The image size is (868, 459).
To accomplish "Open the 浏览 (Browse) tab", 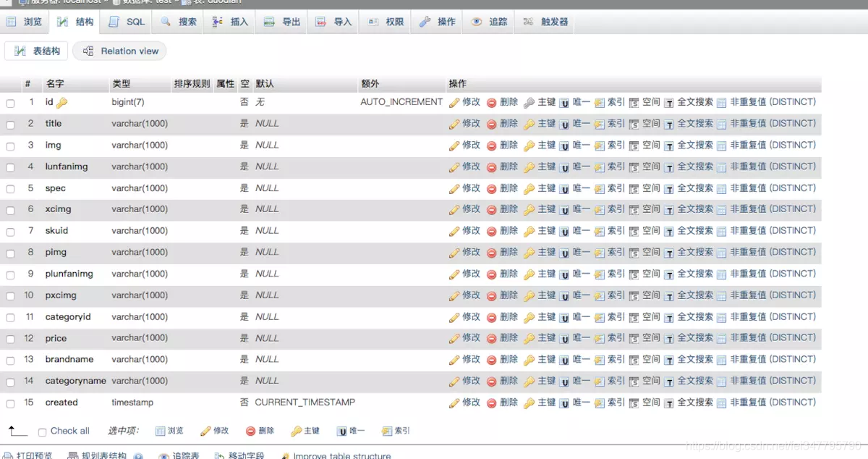I will [x=24, y=22].
